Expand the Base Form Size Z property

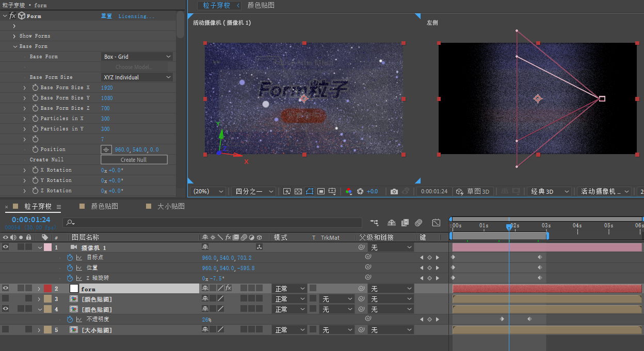coord(24,108)
